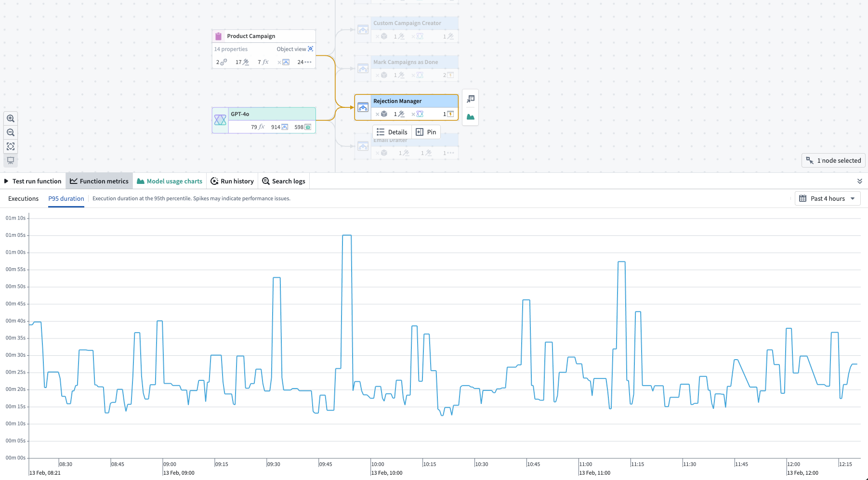This screenshot has width=868, height=480.
Task: Zoom out of the graph canvas
Action: point(10,132)
